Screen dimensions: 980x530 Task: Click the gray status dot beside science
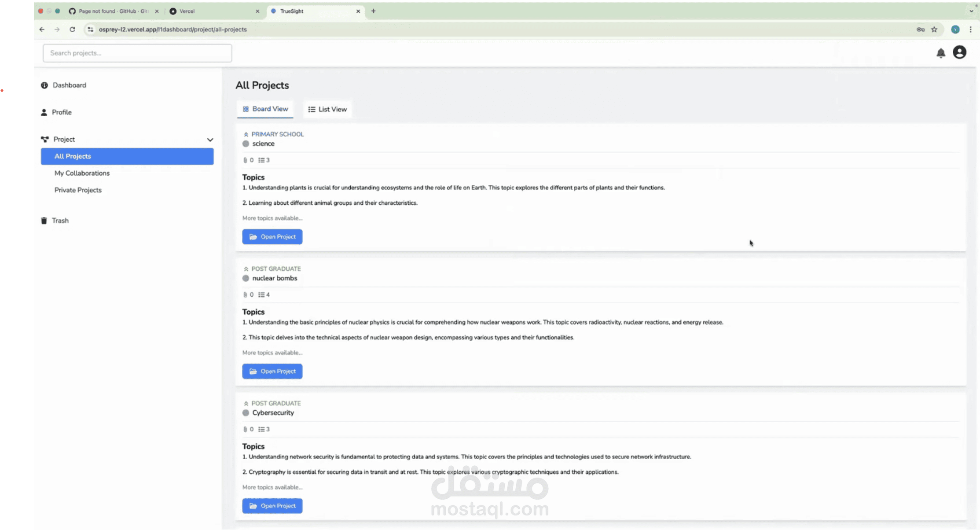click(x=246, y=144)
